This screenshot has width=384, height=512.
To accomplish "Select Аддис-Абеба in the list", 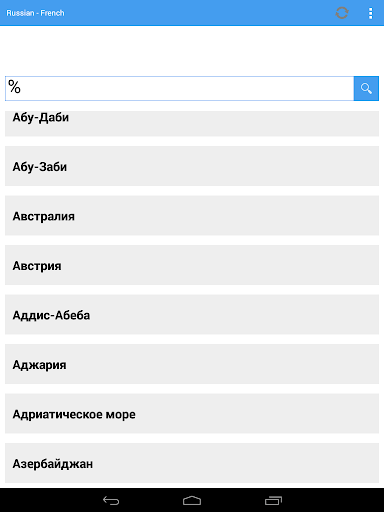I will pyautogui.click(x=192, y=314).
